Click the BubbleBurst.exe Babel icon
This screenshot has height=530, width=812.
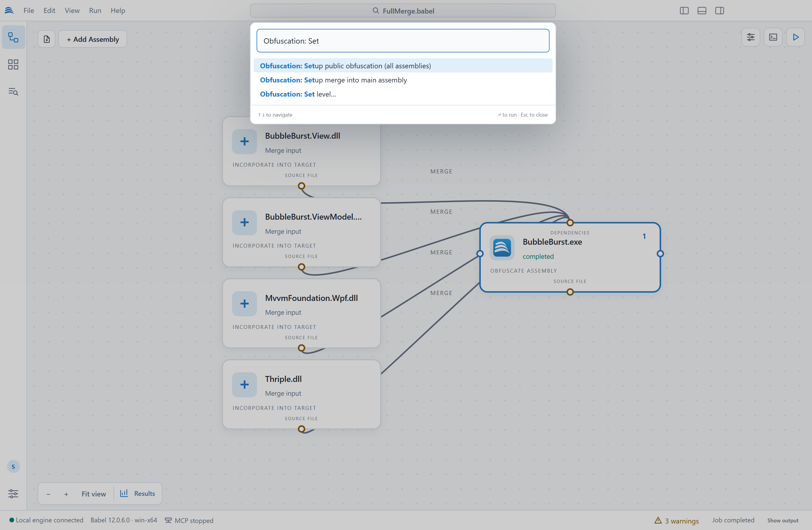tap(502, 248)
